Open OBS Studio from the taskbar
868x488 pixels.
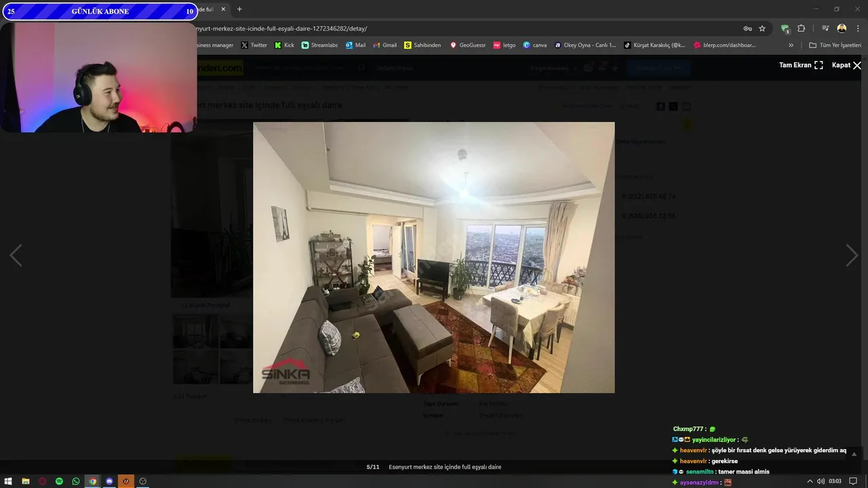tap(143, 481)
